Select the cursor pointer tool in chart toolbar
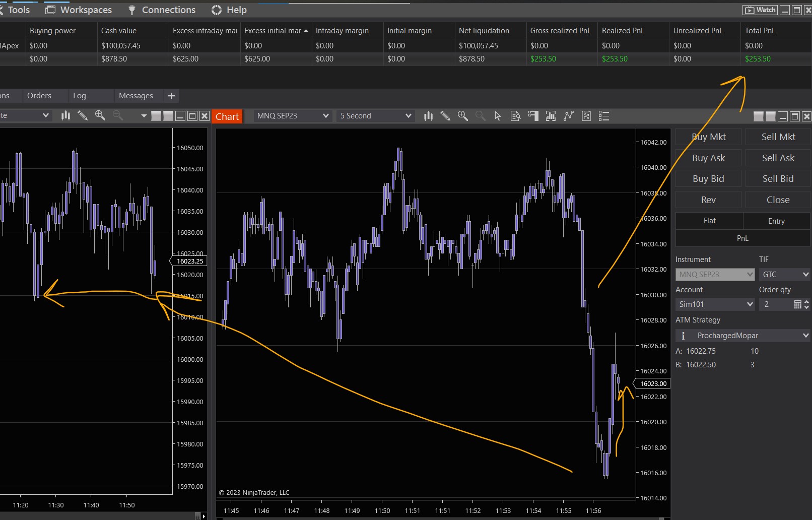 click(498, 116)
